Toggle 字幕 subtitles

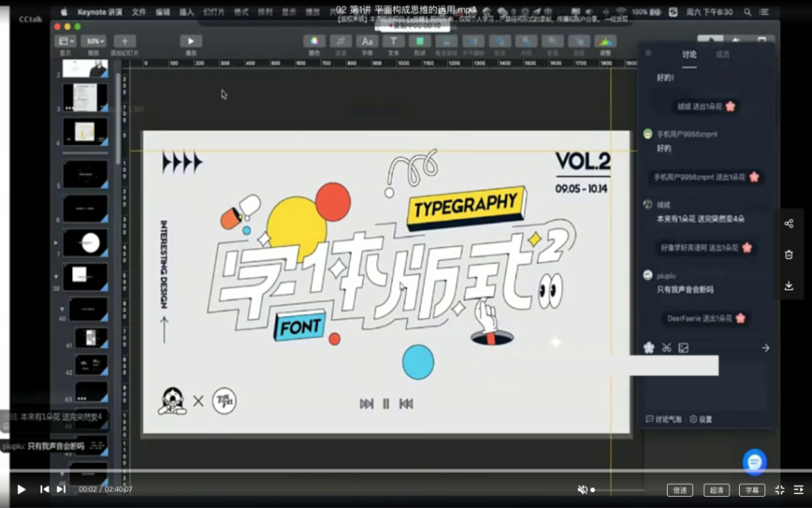[x=752, y=491]
